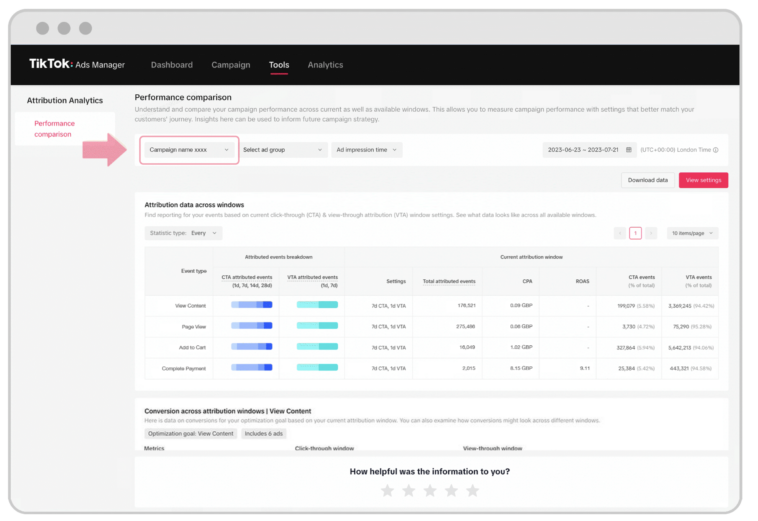The width and height of the screenshot is (758, 521).
Task: Open the Ad impression time dropdown
Action: pyautogui.click(x=366, y=150)
